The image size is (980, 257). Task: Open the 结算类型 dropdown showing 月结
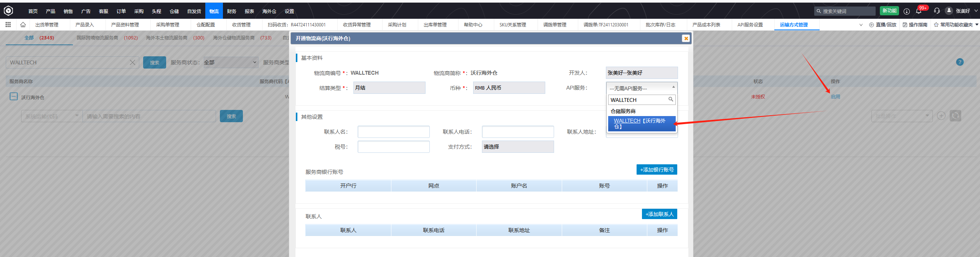[x=389, y=88]
